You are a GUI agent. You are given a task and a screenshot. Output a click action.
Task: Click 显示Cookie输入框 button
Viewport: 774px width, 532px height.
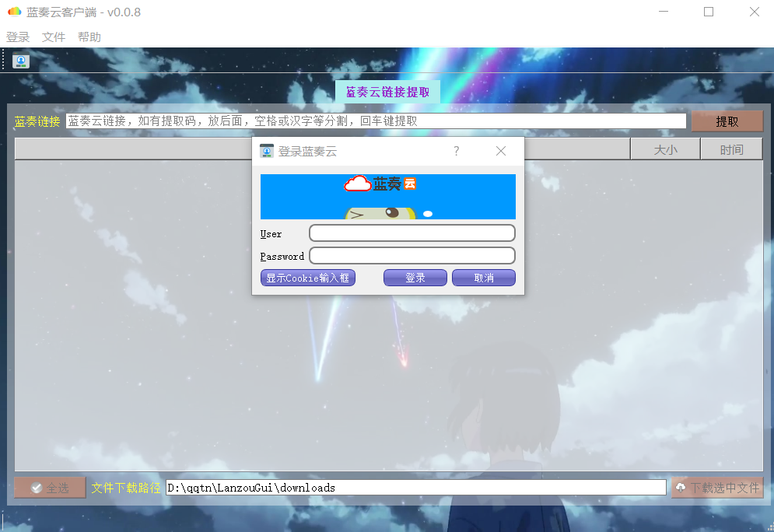point(307,278)
